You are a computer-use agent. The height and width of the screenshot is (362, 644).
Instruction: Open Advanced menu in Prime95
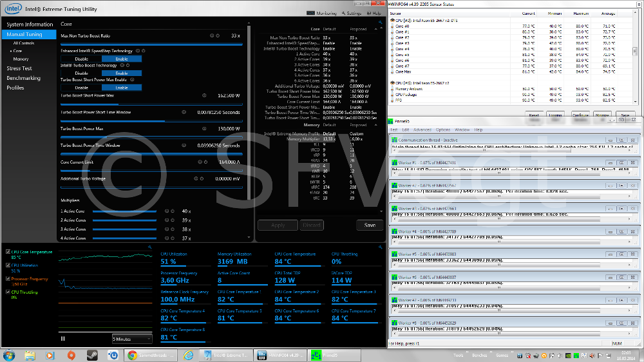click(422, 130)
